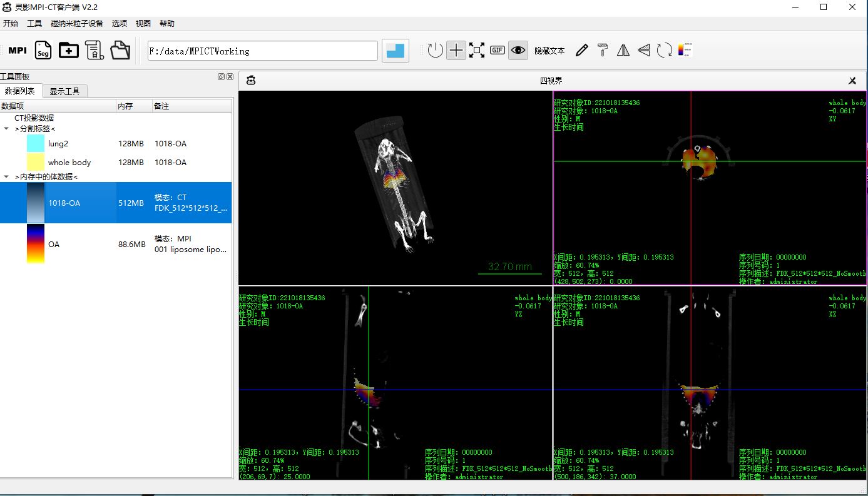The width and height of the screenshot is (868, 496).
Task: Open the 工具 menu
Action: point(34,23)
